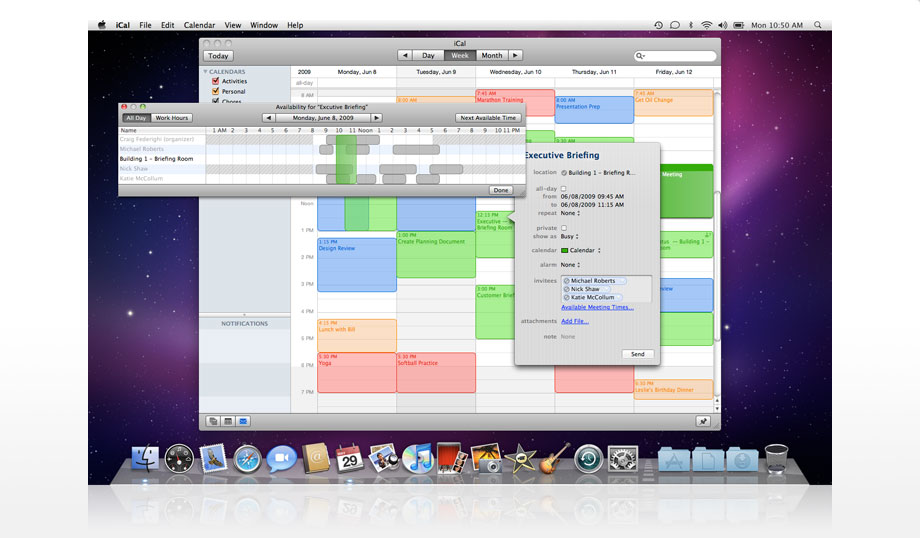Screen dimensions: 920x538
Task: Open the repeat None dropdown
Action: tap(570, 213)
